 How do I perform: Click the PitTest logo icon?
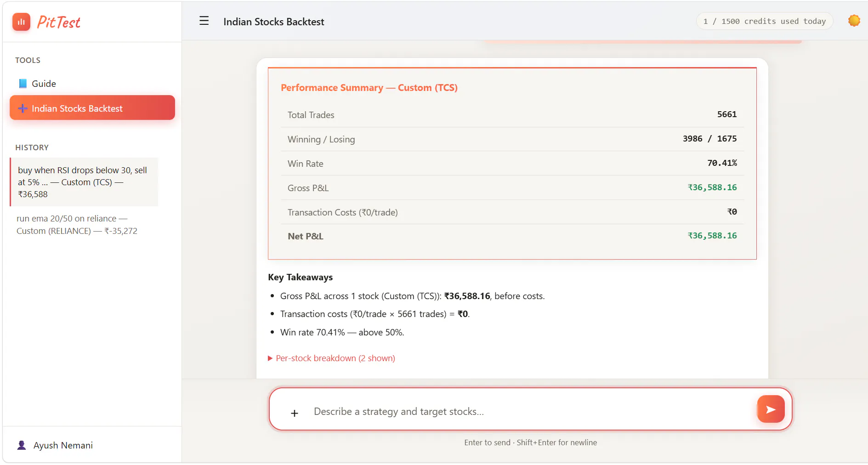(x=21, y=22)
